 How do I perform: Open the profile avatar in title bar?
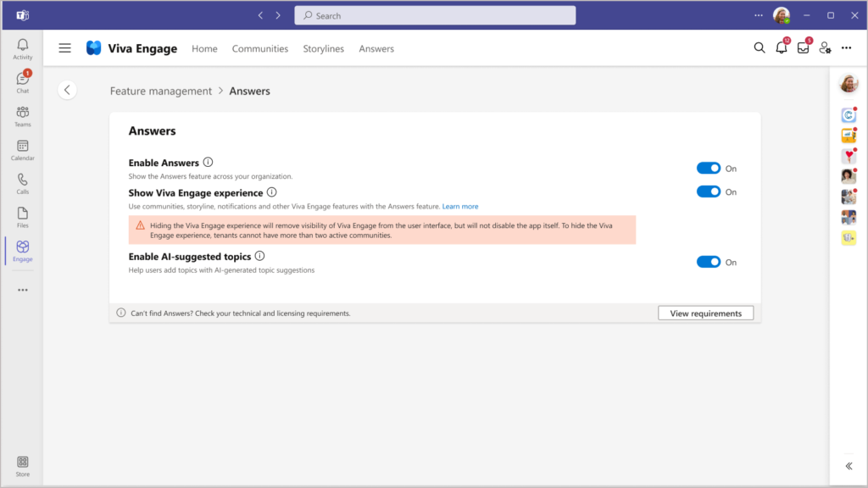point(781,15)
